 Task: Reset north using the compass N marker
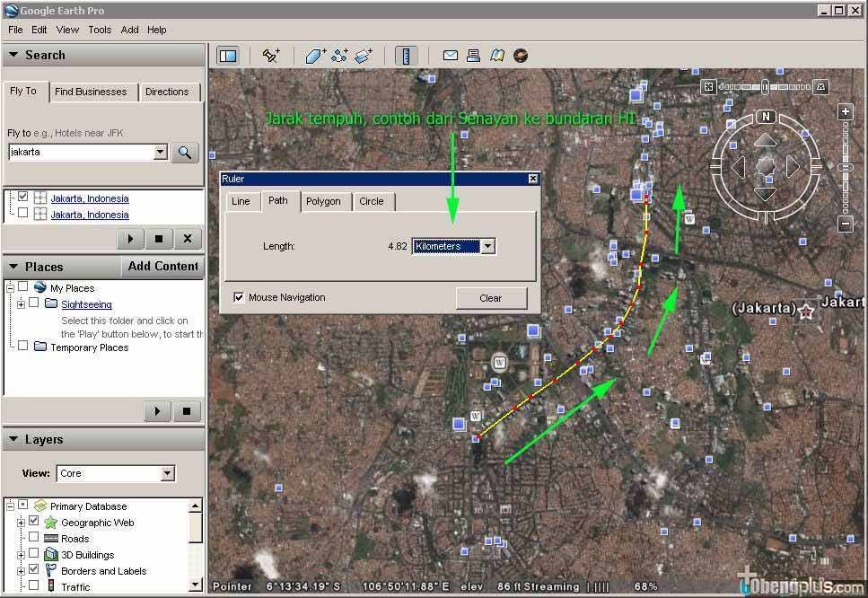pos(766,117)
